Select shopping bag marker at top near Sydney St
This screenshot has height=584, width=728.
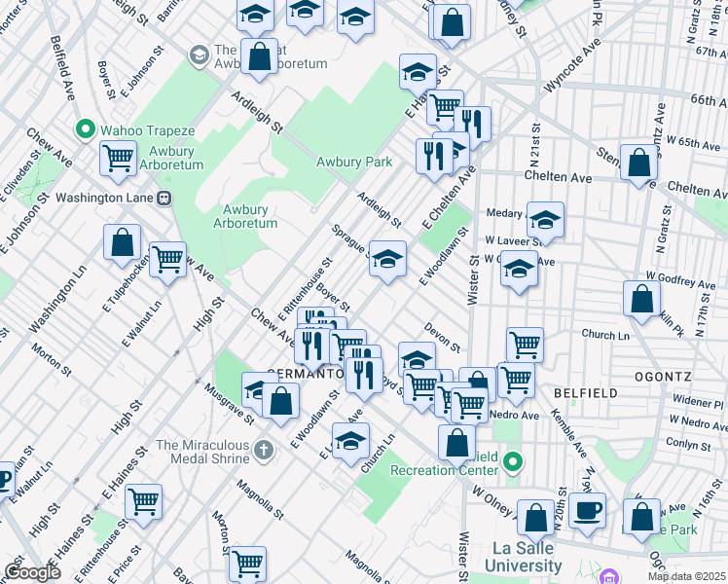coord(453,22)
